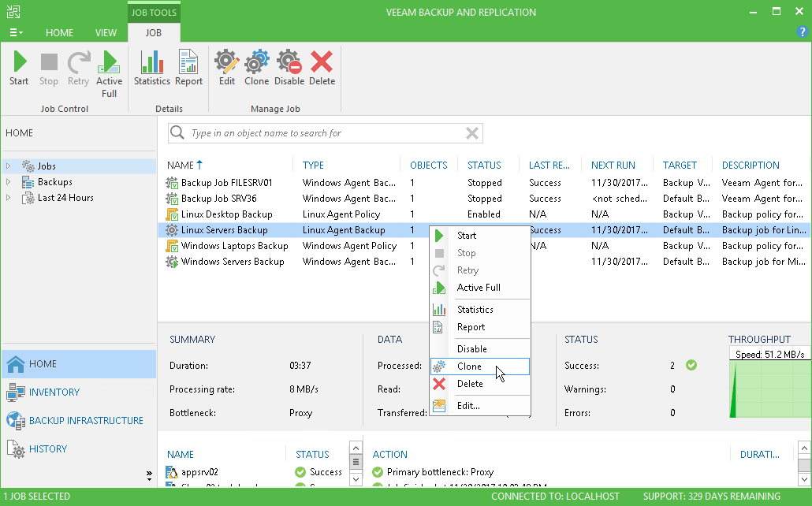Choose Disable in the context menu

(480, 348)
